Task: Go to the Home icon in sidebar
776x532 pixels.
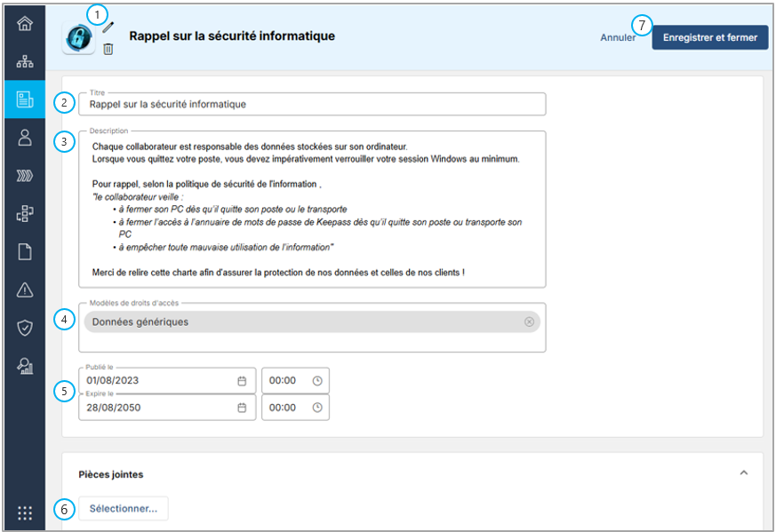Action: 25,24
